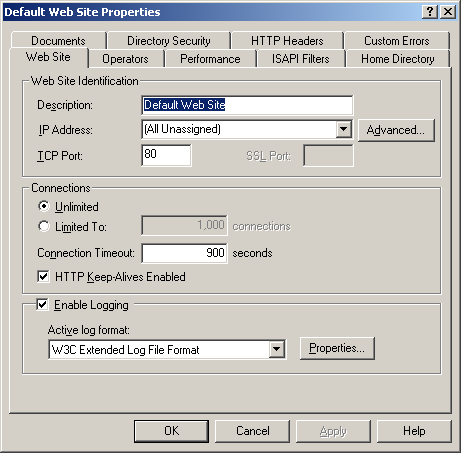Viewport: 461px width, 453px height.
Task: Uncheck the Enable Logging checkbox
Action: [42, 304]
